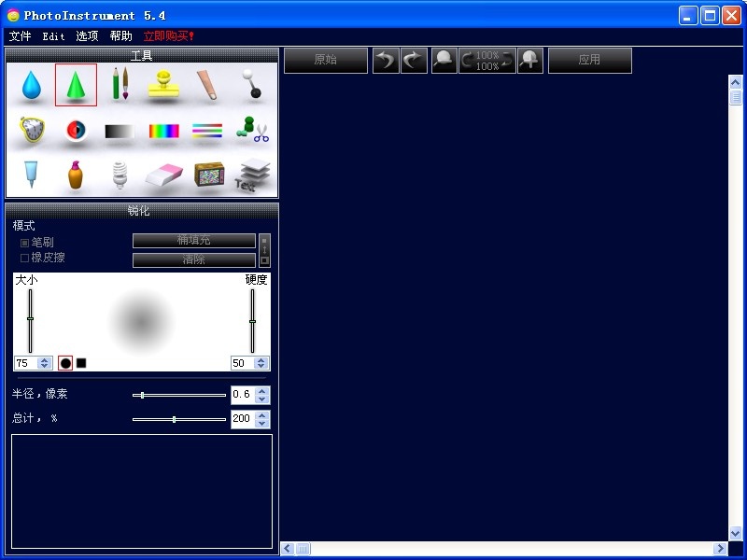Viewport: 747px width, 560px height.
Task: Select the blue glue tube tool
Action: pyautogui.click(x=31, y=174)
